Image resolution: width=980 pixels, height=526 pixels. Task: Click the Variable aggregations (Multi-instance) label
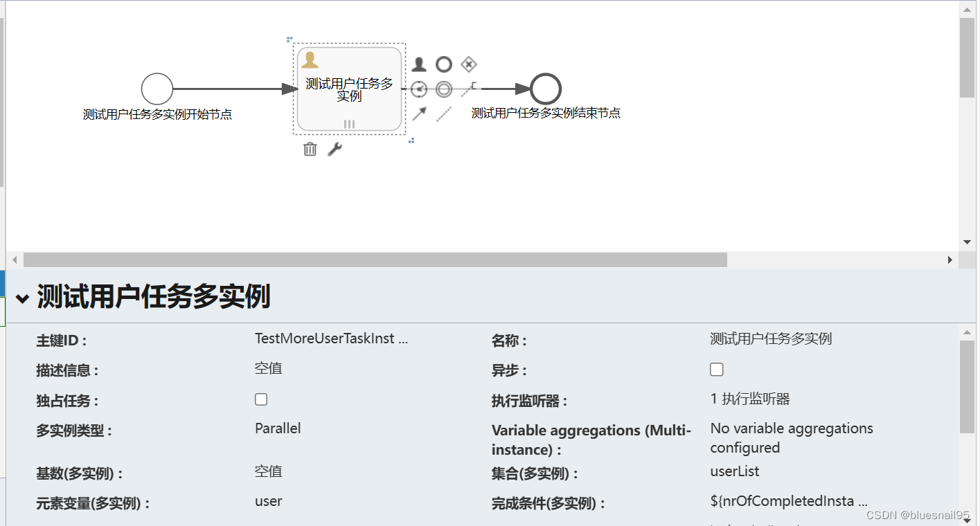[591, 440]
